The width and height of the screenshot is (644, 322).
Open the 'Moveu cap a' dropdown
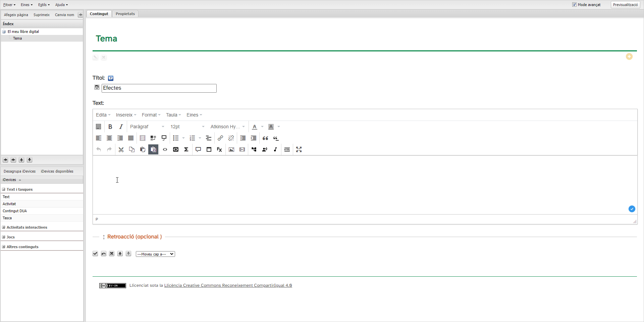[155, 254]
